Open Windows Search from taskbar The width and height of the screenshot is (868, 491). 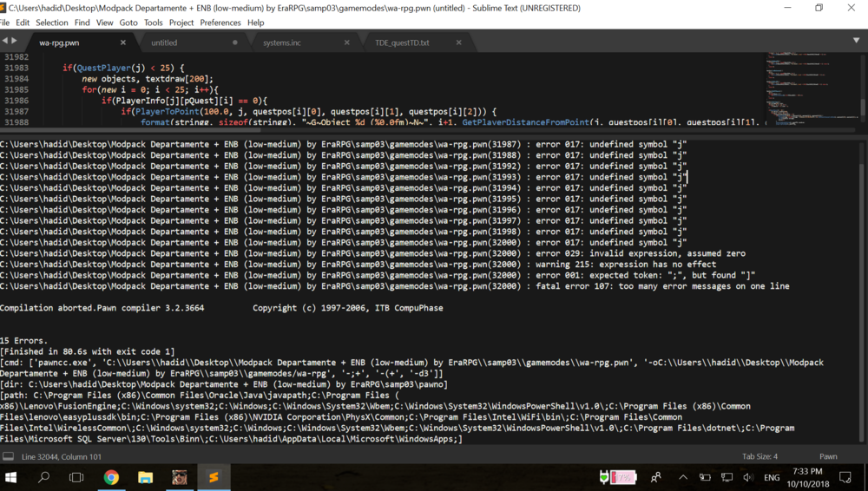[43, 477]
